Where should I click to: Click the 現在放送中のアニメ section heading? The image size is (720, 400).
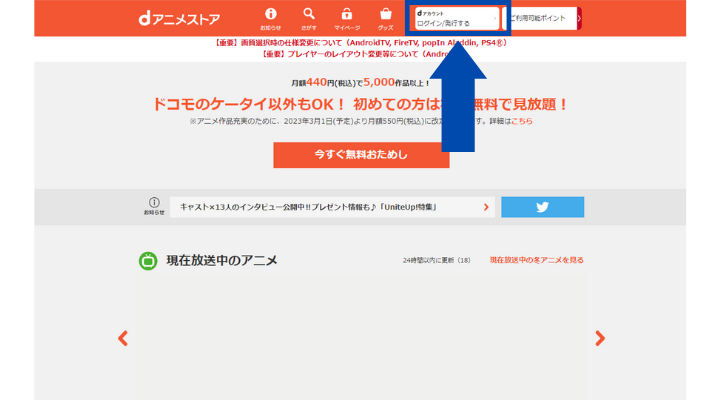222,260
